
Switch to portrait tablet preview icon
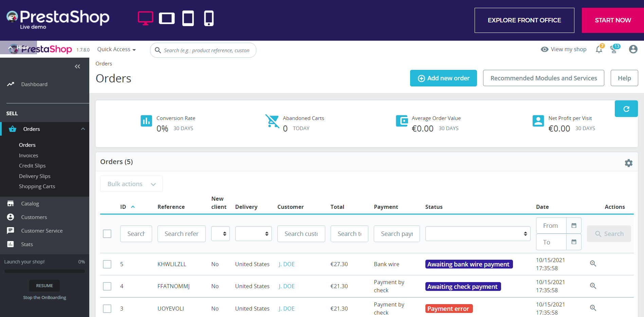click(188, 18)
